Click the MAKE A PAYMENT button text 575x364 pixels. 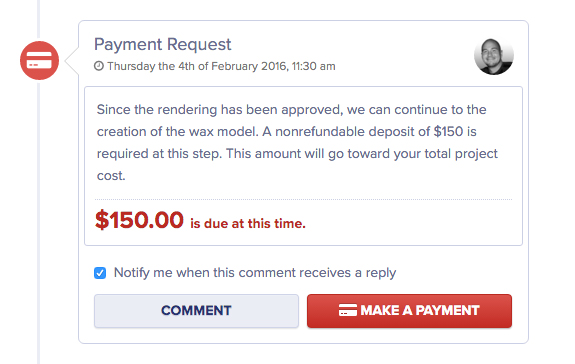(420, 310)
